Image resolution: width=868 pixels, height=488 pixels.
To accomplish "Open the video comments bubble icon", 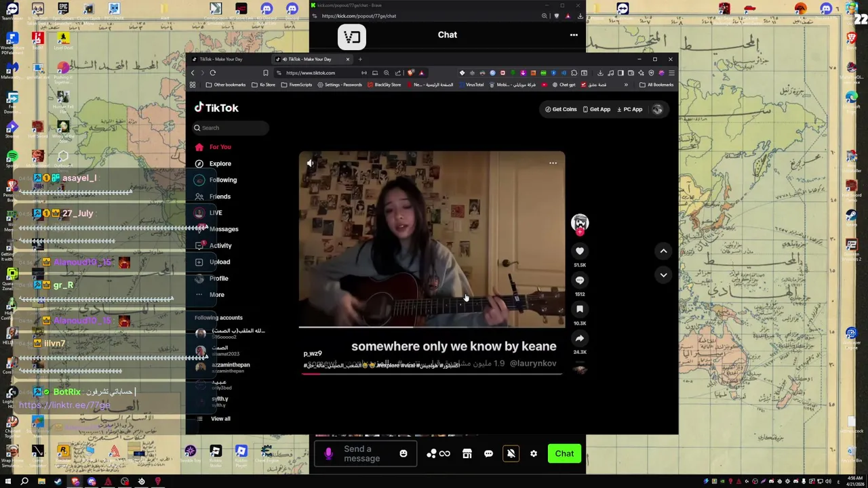I will [580, 280].
